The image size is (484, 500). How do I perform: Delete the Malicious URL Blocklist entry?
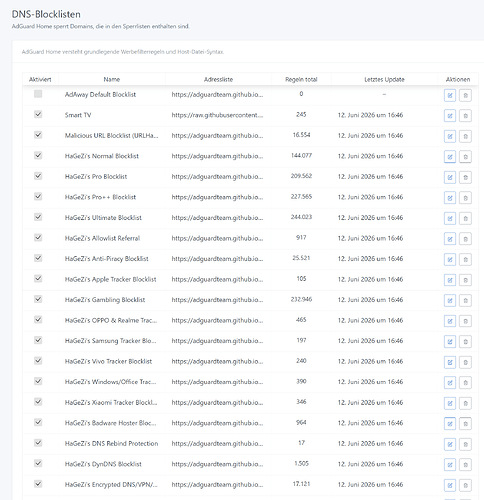point(465,136)
